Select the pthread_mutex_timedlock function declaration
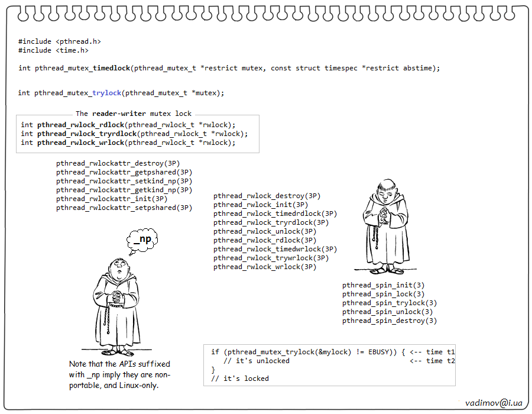Viewport: 532px width, 414px height. [229, 68]
